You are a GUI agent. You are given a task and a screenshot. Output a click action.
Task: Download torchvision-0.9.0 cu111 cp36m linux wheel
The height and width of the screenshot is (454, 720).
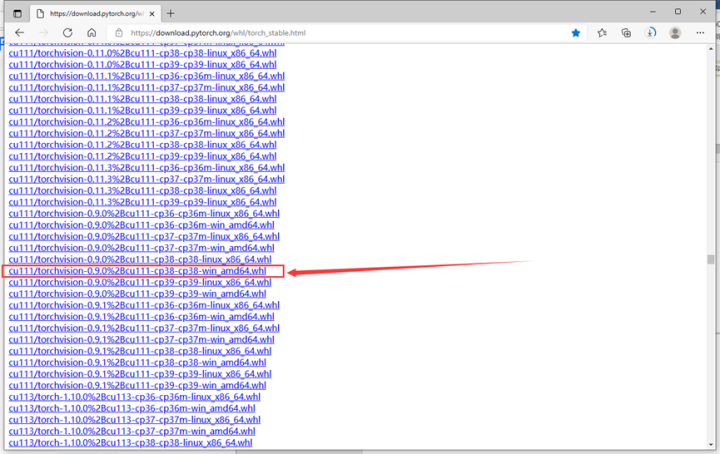(x=144, y=213)
